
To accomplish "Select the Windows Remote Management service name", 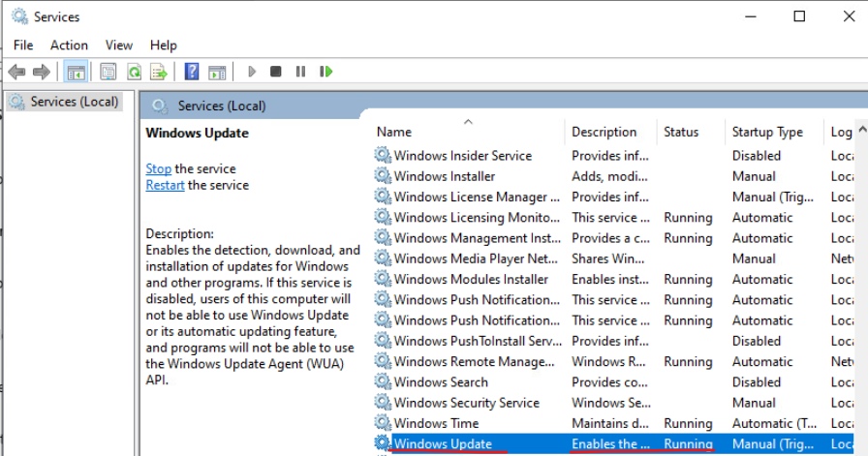I will [x=474, y=362].
